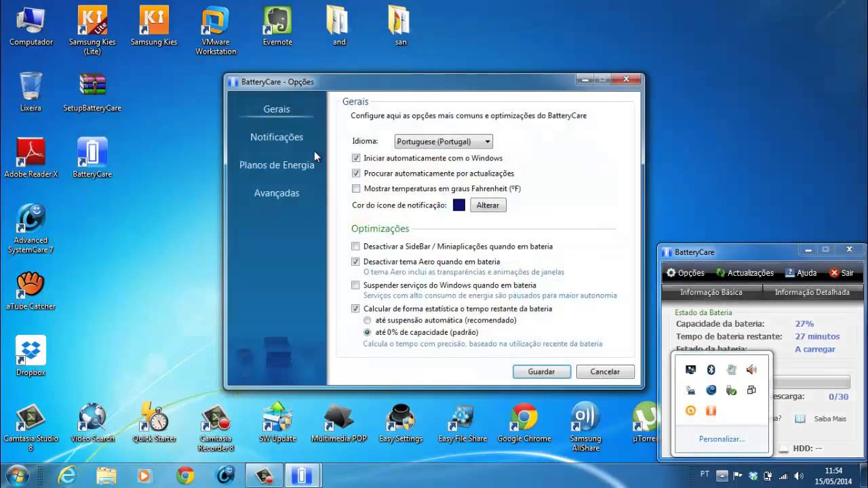The image size is (868, 488).
Task: Select the Google Chrome desktop shortcut
Action: point(524,423)
